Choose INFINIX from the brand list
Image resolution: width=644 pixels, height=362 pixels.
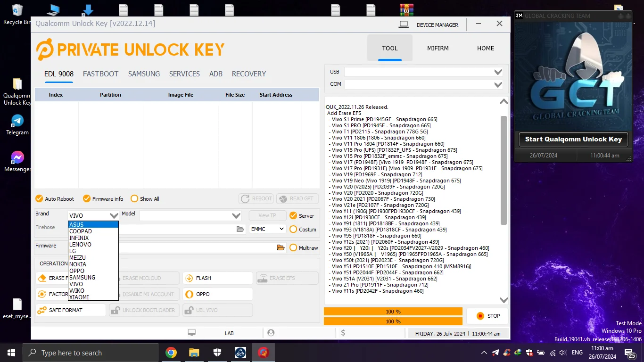click(x=93, y=238)
